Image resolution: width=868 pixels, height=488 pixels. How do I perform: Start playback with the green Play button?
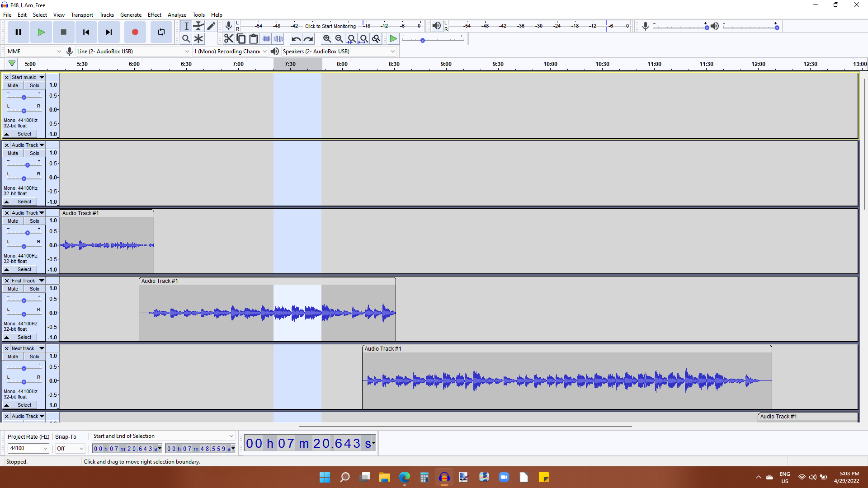(x=41, y=32)
